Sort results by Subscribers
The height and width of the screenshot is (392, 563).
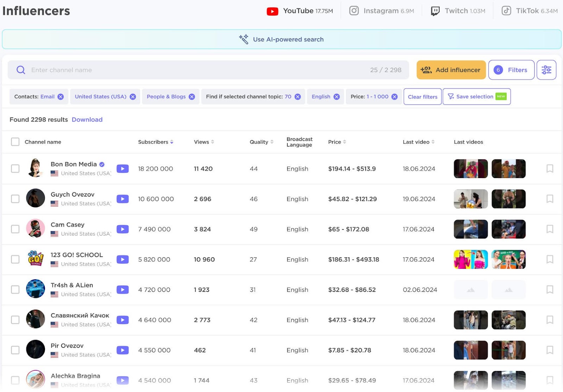coord(172,142)
